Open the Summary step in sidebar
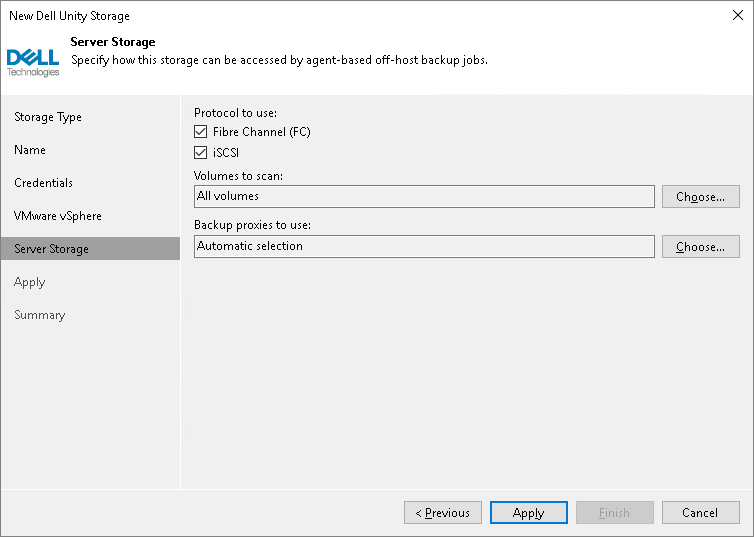 click(x=39, y=315)
